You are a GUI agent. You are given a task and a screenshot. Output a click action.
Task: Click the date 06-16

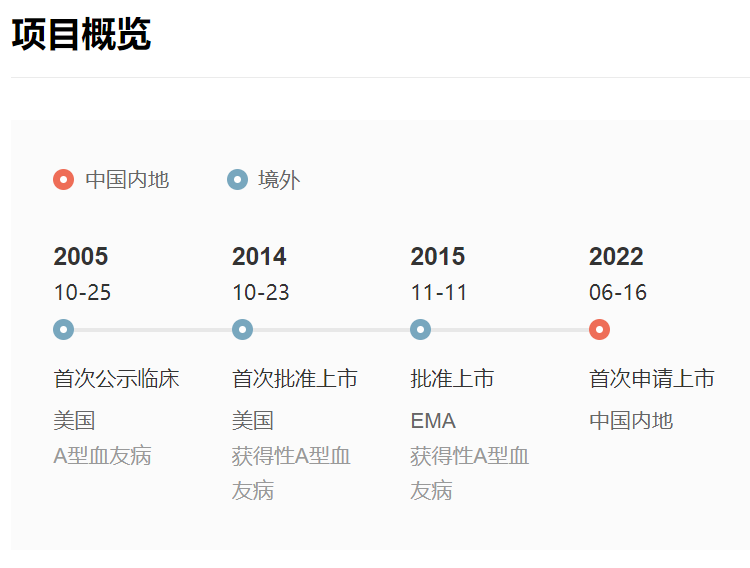click(x=618, y=292)
